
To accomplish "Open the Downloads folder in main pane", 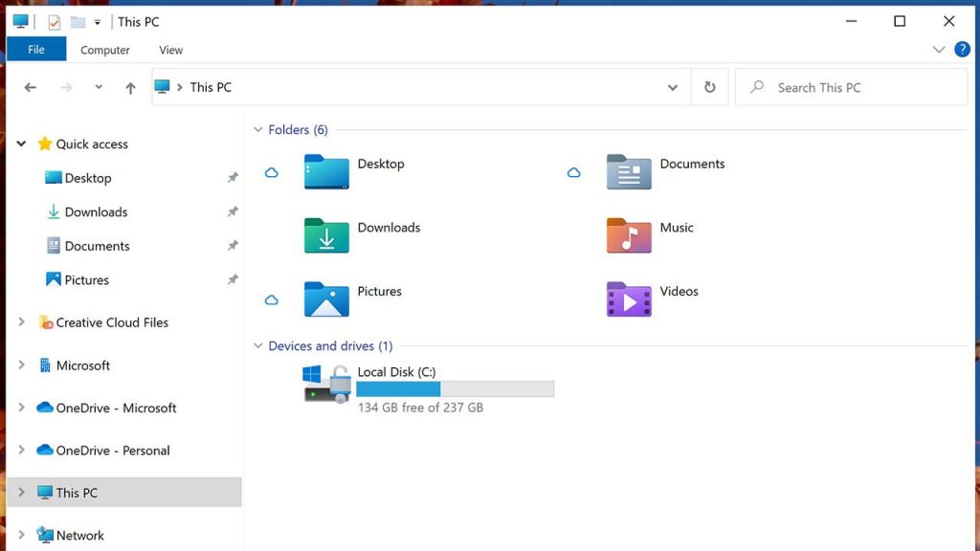I will [326, 235].
